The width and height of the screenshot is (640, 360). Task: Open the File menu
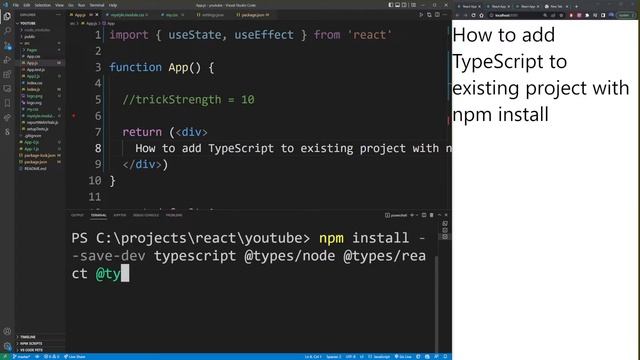[16, 5]
